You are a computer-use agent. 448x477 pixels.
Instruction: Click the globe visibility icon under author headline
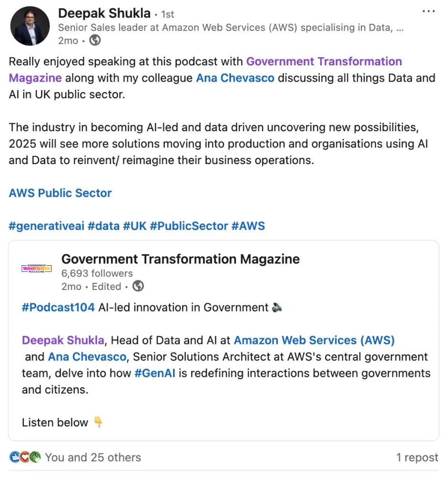click(95, 41)
